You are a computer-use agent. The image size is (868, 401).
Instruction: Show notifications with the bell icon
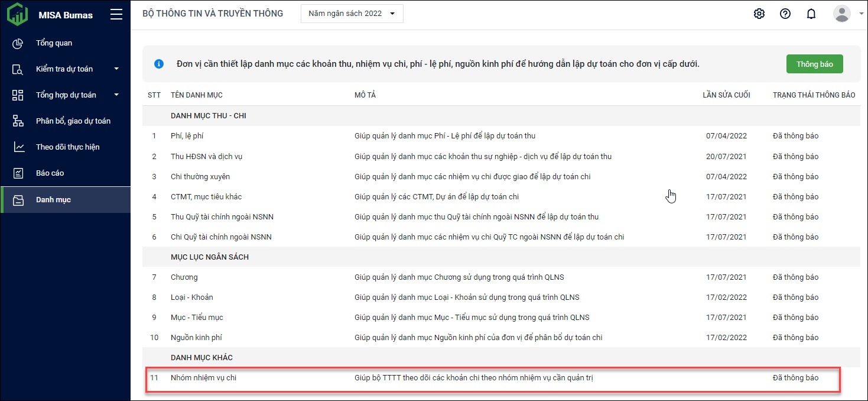tap(811, 14)
